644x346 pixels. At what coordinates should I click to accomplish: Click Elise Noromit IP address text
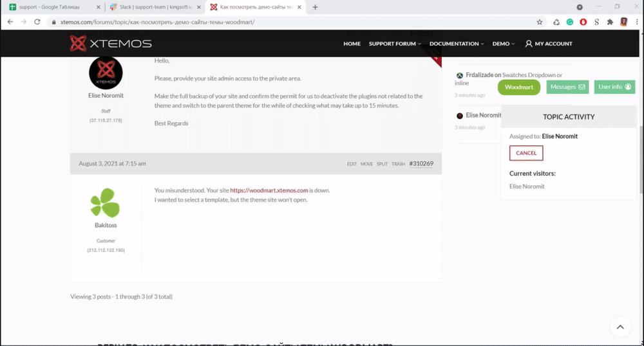(106, 120)
